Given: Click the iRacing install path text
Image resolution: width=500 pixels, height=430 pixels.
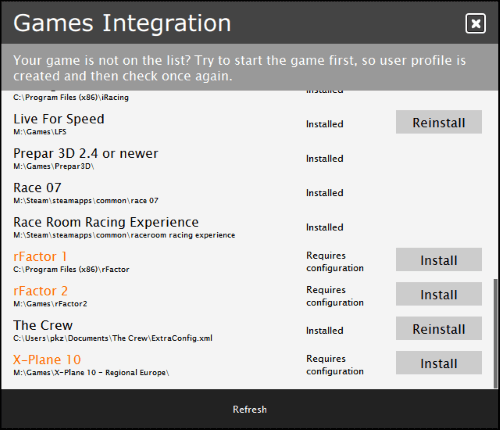Looking at the screenshot, I should click(71, 98).
